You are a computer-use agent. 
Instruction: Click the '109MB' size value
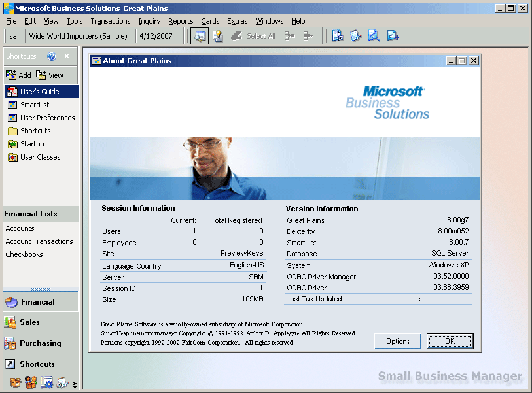point(252,299)
